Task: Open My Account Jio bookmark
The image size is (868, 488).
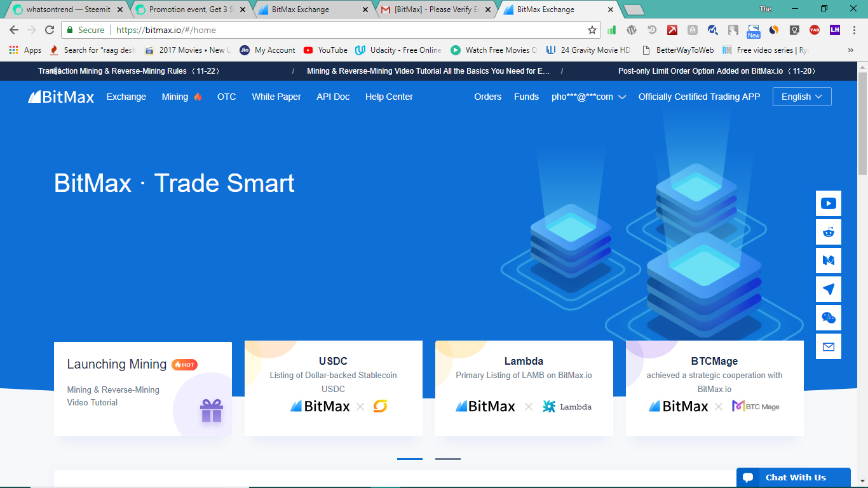Action: click(x=268, y=50)
